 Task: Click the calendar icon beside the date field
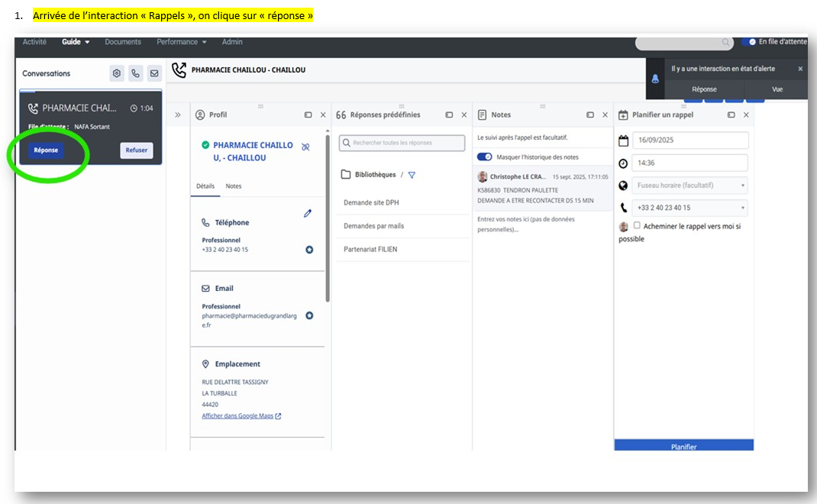coord(624,141)
